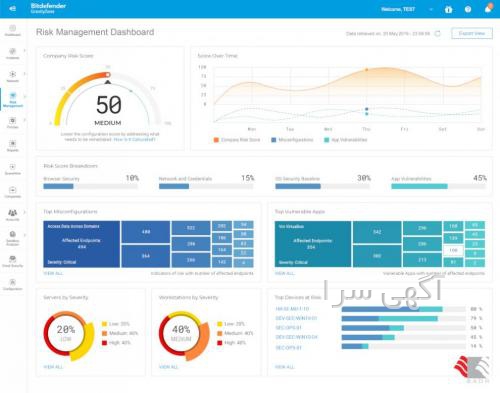Refresh the retrieved data with reload icon

click(438, 33)
